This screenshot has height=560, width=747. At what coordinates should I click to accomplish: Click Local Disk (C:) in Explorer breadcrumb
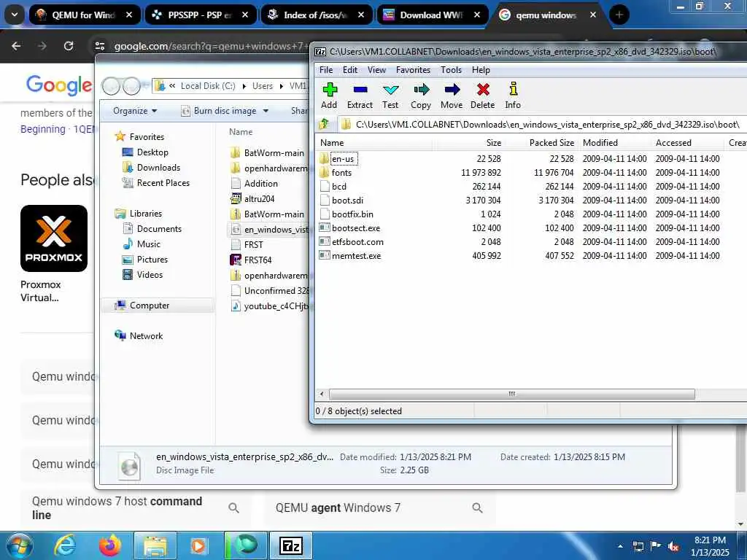coord(208,86)
